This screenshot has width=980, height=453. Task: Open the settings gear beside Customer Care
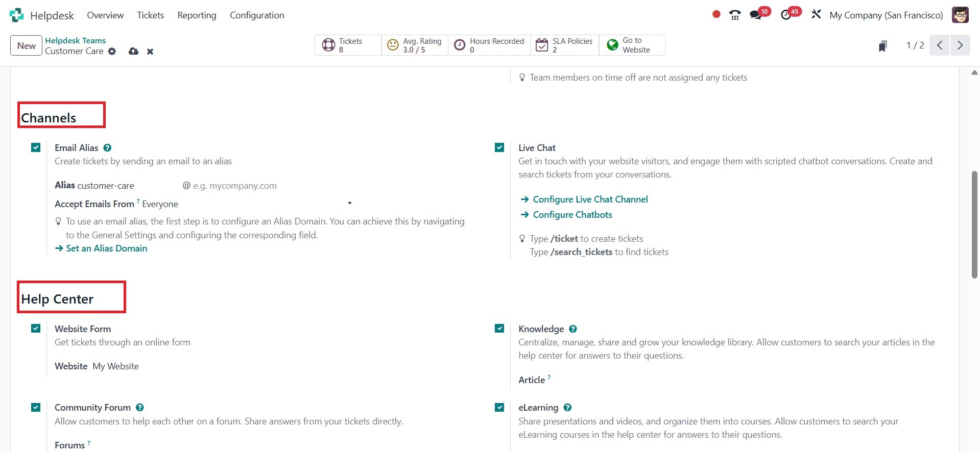pos(112,51)
